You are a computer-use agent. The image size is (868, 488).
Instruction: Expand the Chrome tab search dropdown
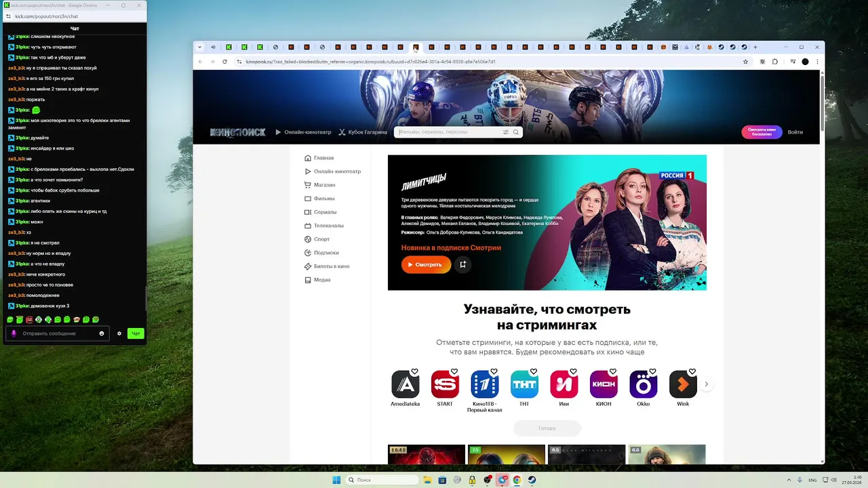tap(199, 47)
